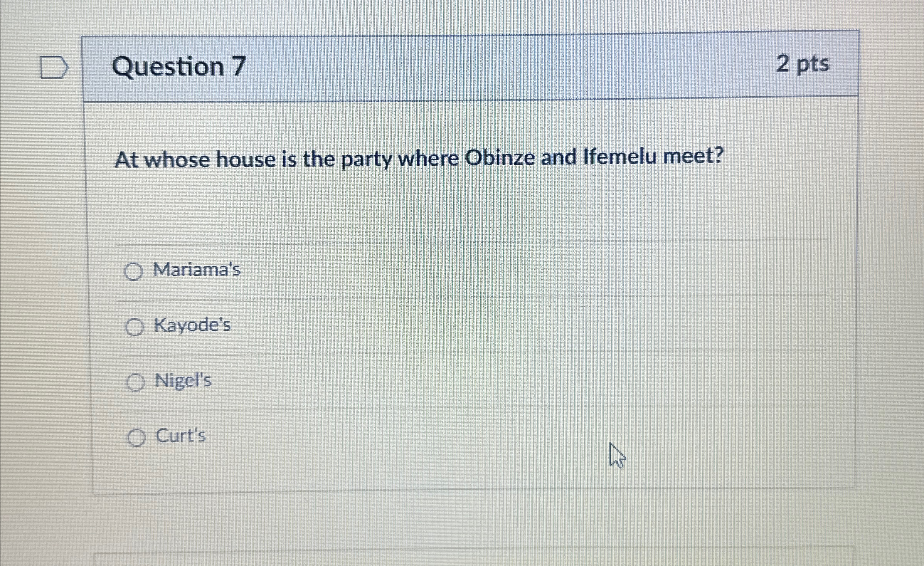
Task: Click the Kayode's answer label text
Action: click(x=193, y=326)
